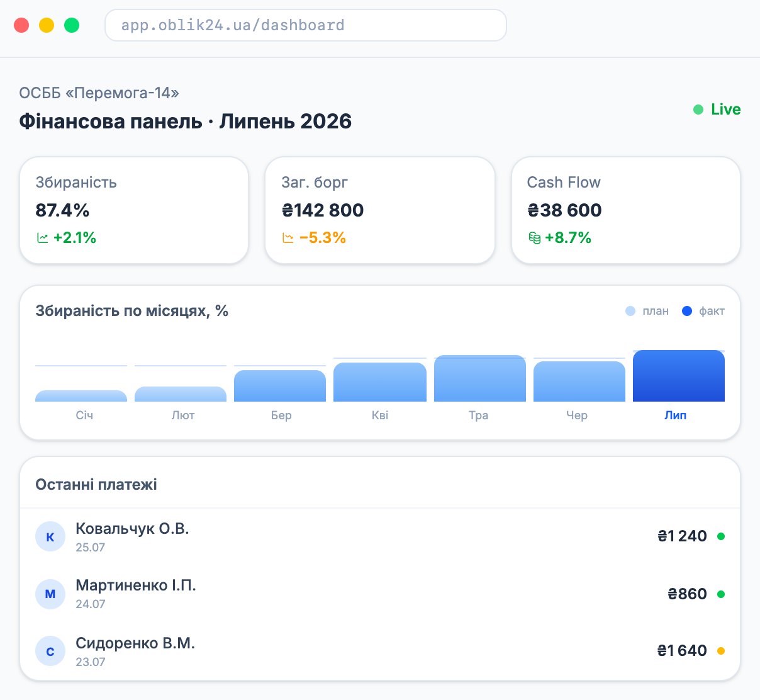Click the Live status label
Screen dimensions: 760x700
coord(726,110)
